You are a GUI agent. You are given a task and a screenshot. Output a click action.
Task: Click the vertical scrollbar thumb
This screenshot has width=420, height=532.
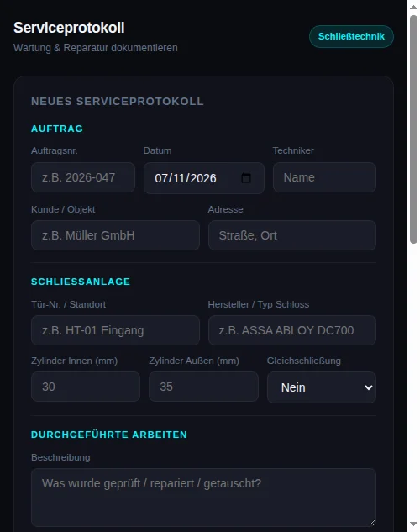413,129
